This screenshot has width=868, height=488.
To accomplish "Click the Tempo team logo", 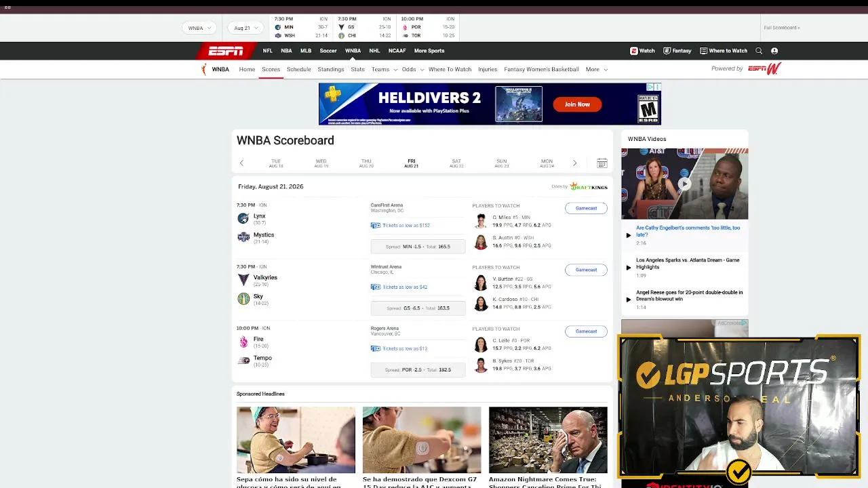I will (x=243, y=361).
